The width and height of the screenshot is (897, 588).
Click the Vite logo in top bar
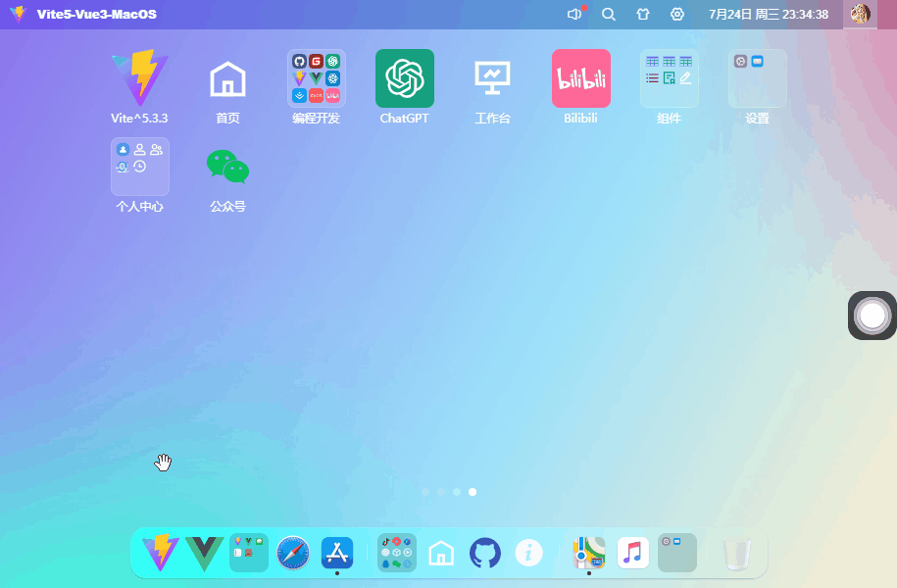[x=19, y=14]
